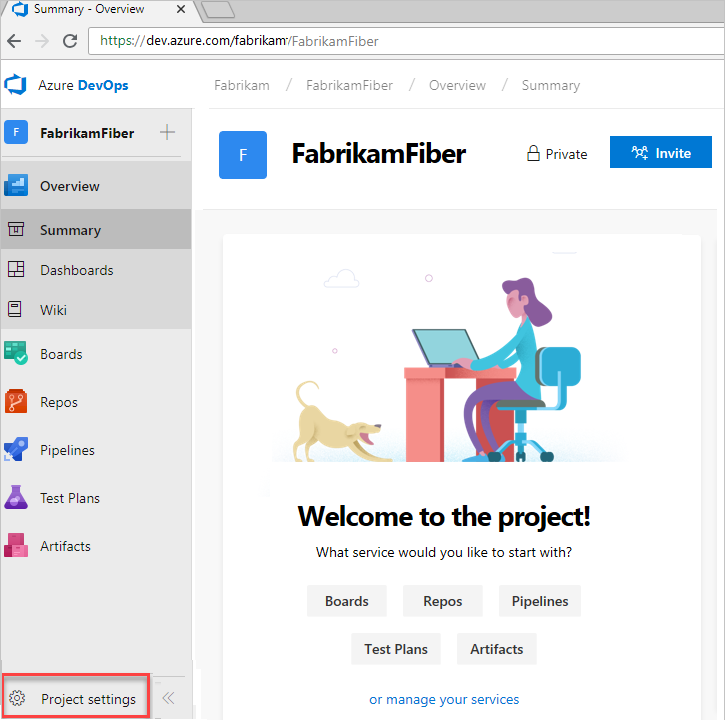This screenshot has width=725, height=720.
Task: Open Repos label in the sidebar
Action: 59,402
